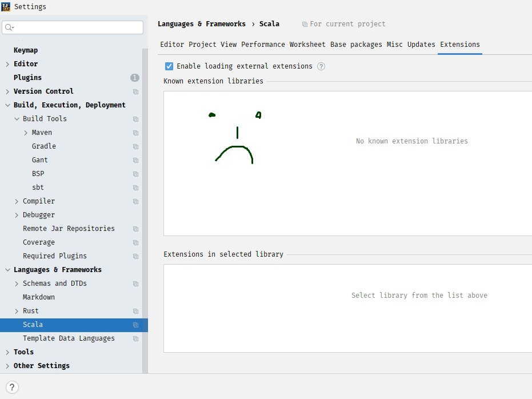Screen dimensions: 532x399
Task: Expand the Rust node
Action: point(17,311)
